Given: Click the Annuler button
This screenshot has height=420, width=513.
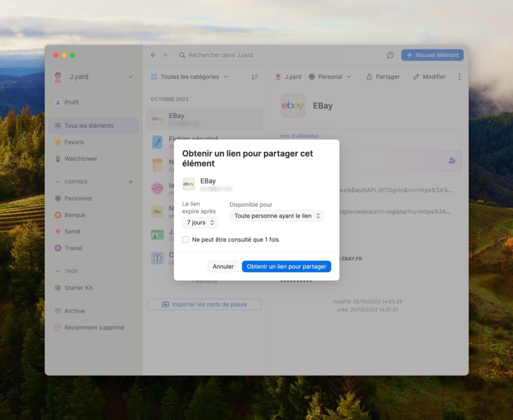Looking at the screenshot, I should [x=223, y=266].
